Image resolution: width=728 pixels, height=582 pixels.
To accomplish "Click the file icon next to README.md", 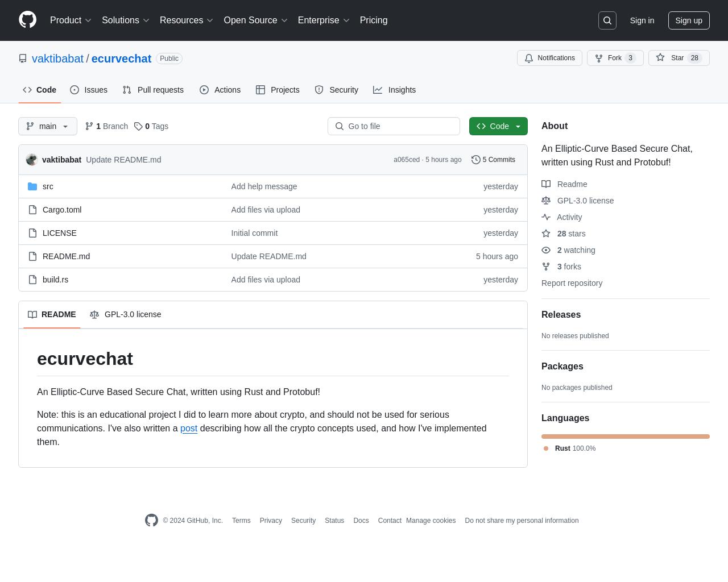I will coord(32,256).
